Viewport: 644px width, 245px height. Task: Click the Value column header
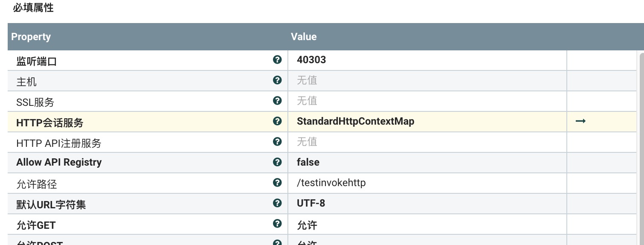coord(304,37)
